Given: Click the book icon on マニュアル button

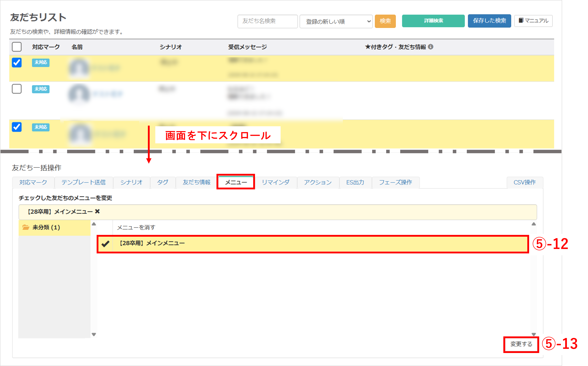Looking at the screenshot, I should click(x=521, y=21).
